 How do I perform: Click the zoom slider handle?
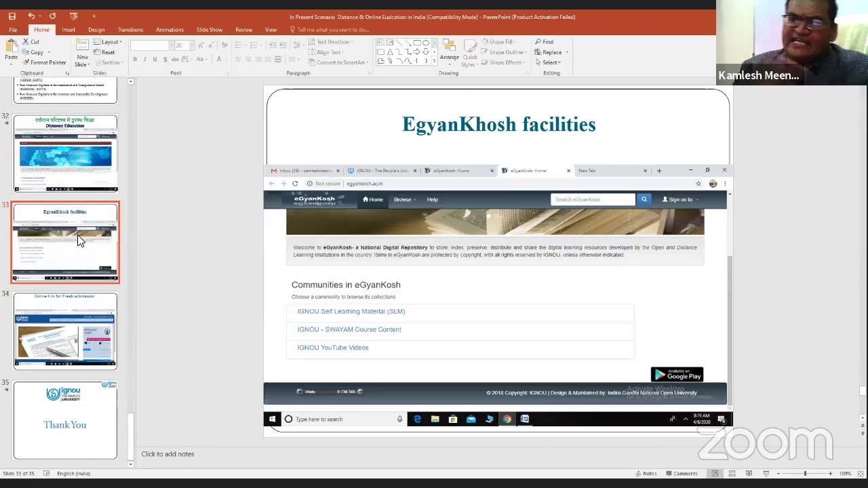tap(805, 473)
